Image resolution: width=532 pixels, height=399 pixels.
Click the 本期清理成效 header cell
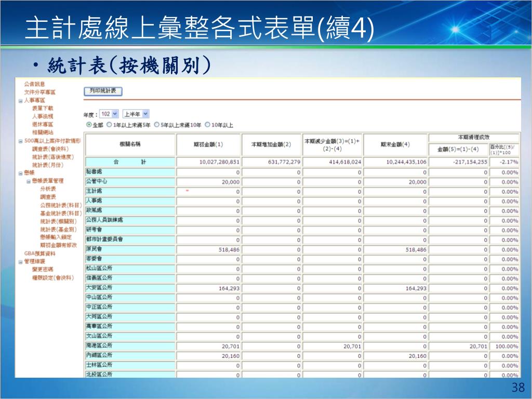tap(474, 137)
